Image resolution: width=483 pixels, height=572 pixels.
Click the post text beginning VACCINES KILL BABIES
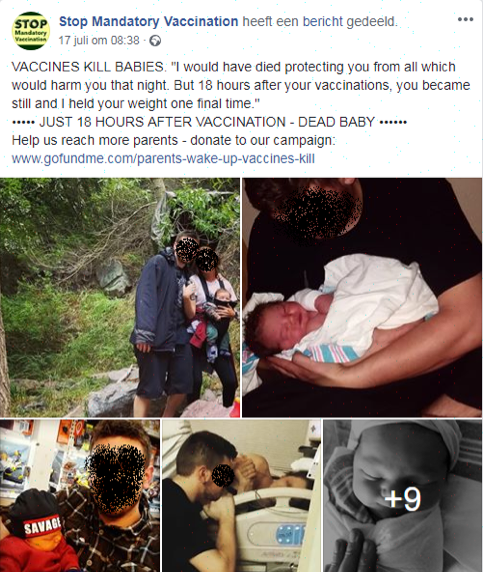pos(241,85)
